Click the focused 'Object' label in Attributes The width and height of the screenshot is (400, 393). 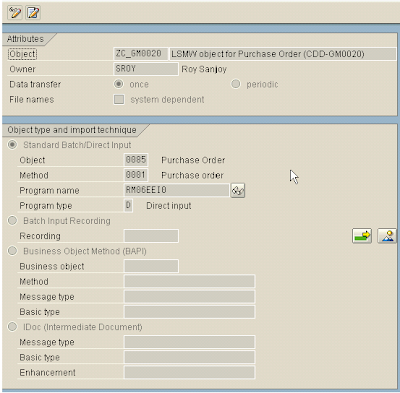pyautogui.click(x=22, y=54)
